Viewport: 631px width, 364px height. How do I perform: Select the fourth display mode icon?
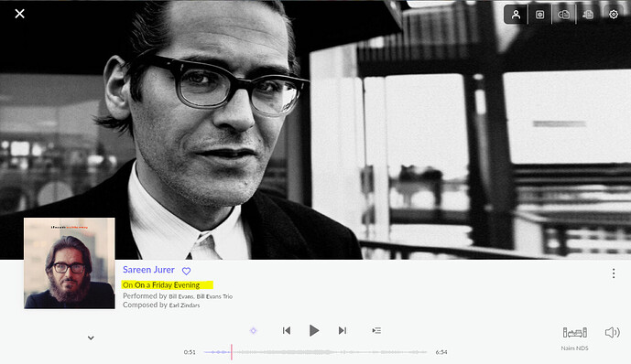588,15
